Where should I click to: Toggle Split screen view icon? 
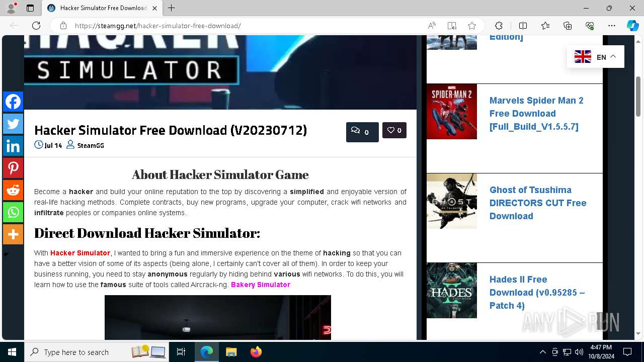(x=523, y=26)
